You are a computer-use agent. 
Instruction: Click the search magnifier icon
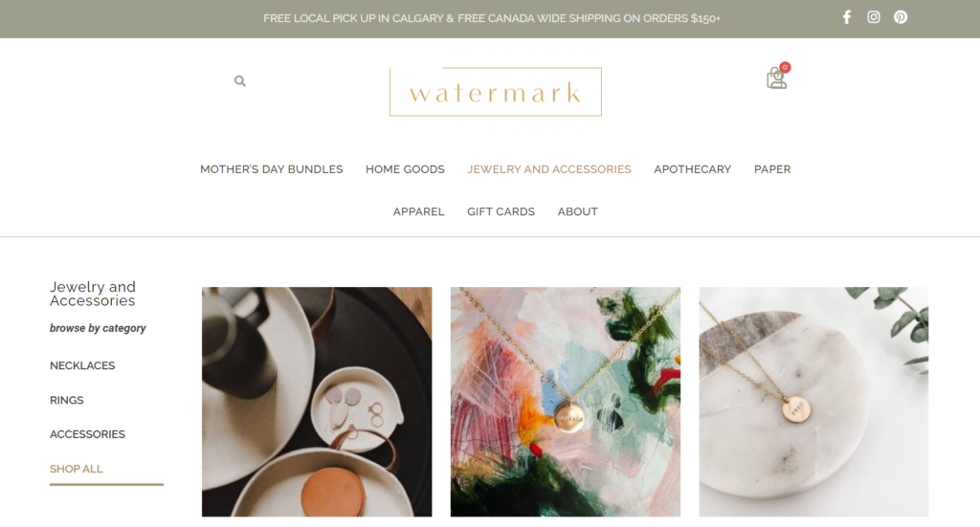[x=240, y=81]
